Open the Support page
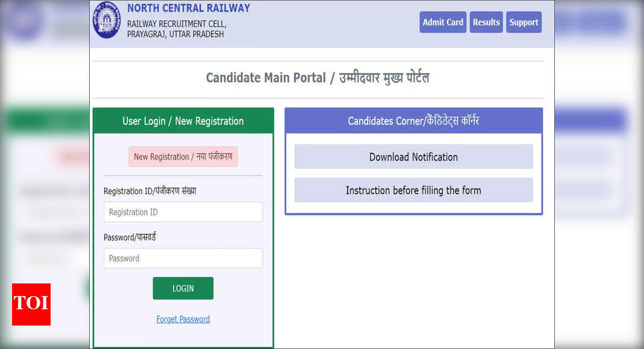This screenshot has height=349, width=644. (x=524, y=22)
